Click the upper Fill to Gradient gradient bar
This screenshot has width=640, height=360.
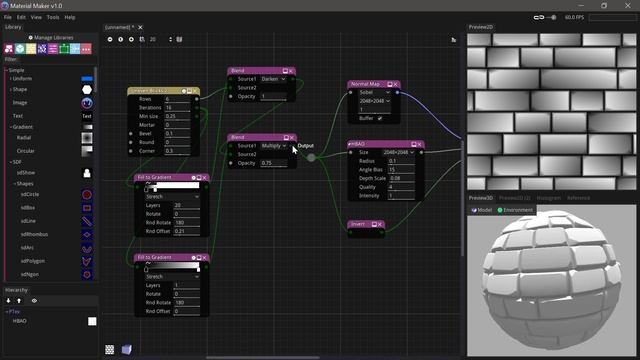(x=172, y=186)
